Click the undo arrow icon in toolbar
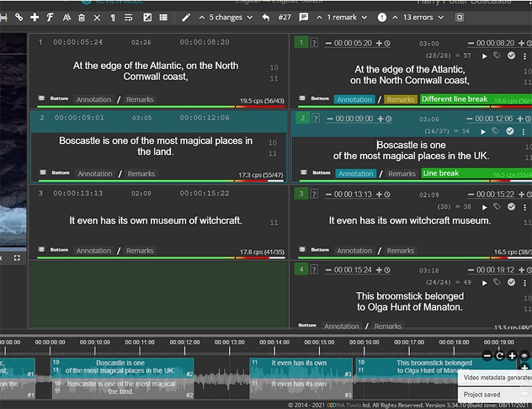 [266, 17]
